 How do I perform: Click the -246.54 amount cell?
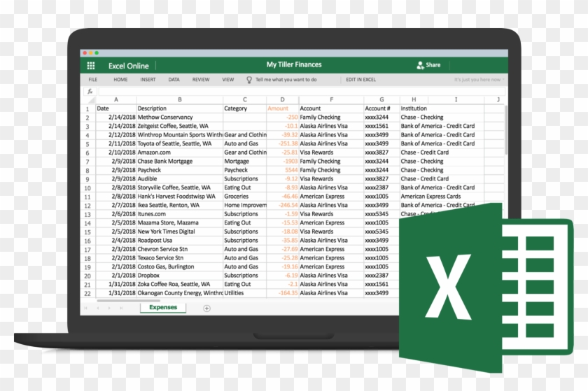click(282, 205)
